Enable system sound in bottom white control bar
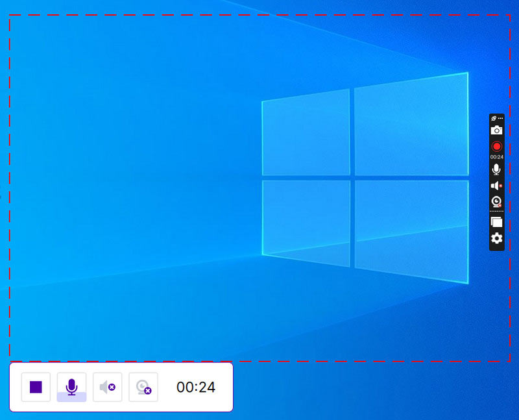This screenshot has height=420, width=519. click(108, 388)
